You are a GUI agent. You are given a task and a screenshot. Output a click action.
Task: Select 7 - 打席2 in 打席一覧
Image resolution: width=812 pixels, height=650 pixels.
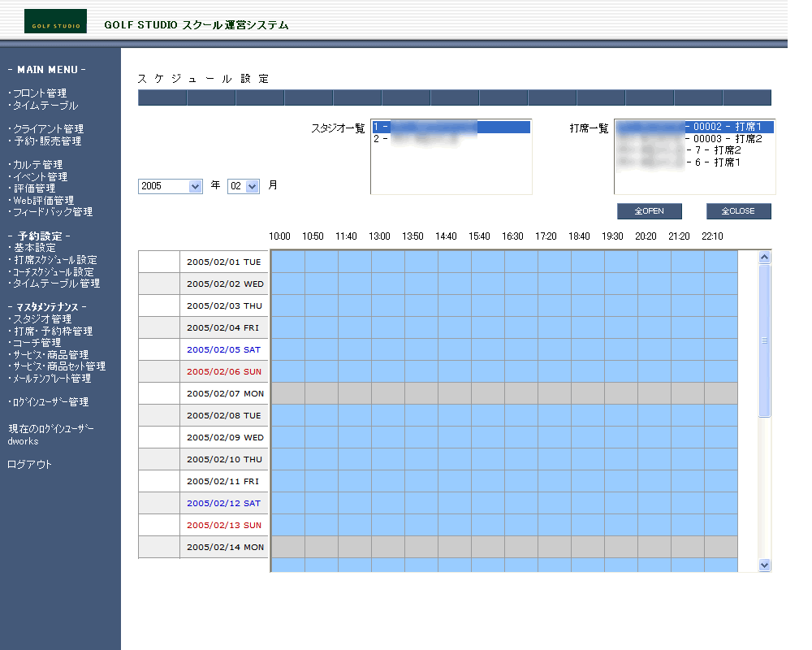[694, 150]
